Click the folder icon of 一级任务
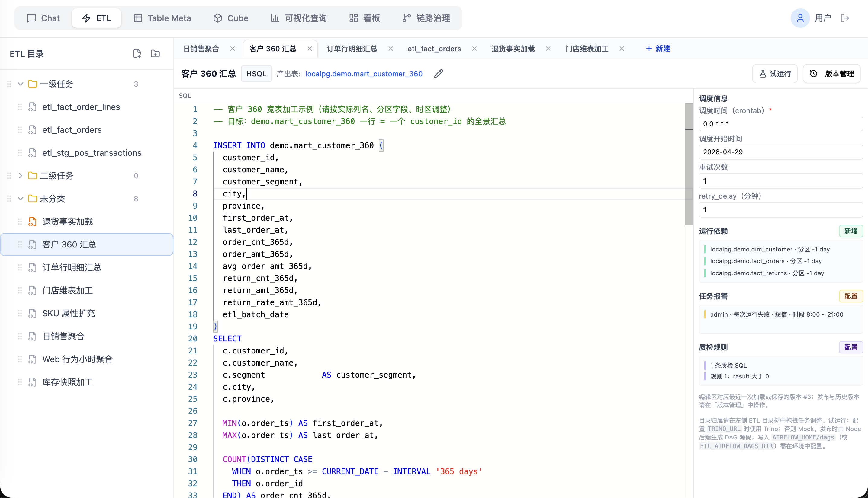 33,84
